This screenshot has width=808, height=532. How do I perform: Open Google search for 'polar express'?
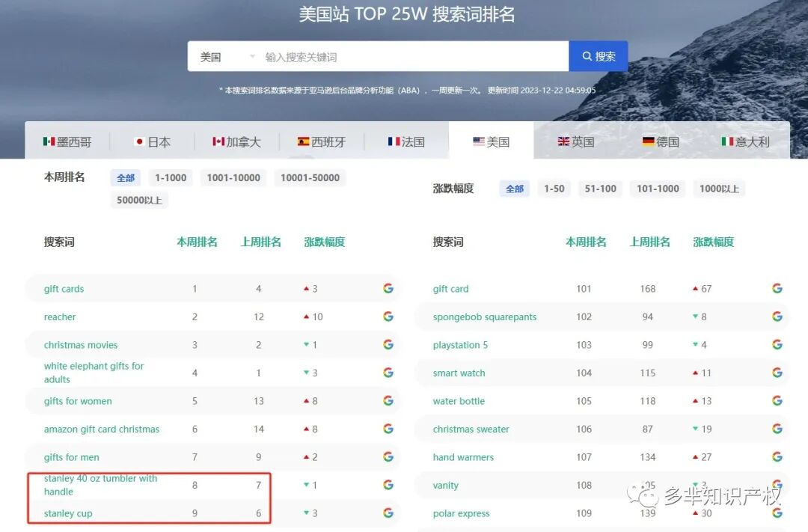(x=777, y=513)
